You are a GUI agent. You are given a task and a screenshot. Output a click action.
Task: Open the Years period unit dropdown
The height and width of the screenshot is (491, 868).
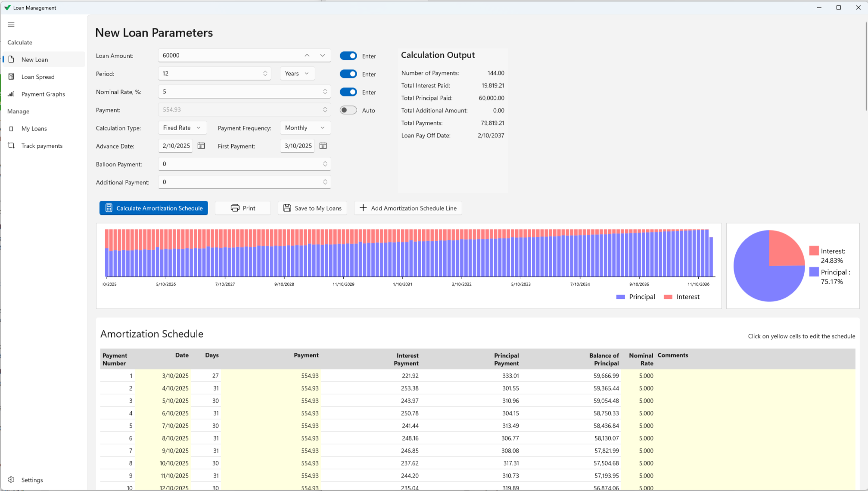[297, 74]
